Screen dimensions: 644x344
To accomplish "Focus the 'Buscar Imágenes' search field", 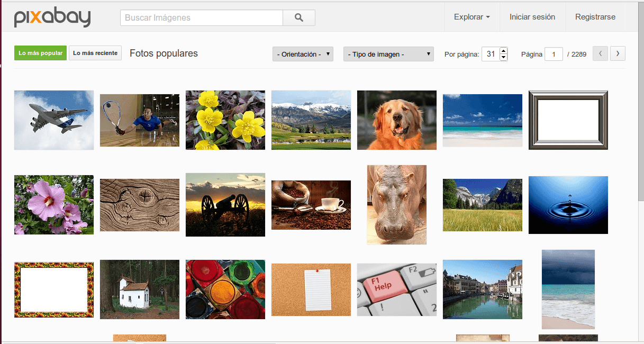I will coord(202,17).
